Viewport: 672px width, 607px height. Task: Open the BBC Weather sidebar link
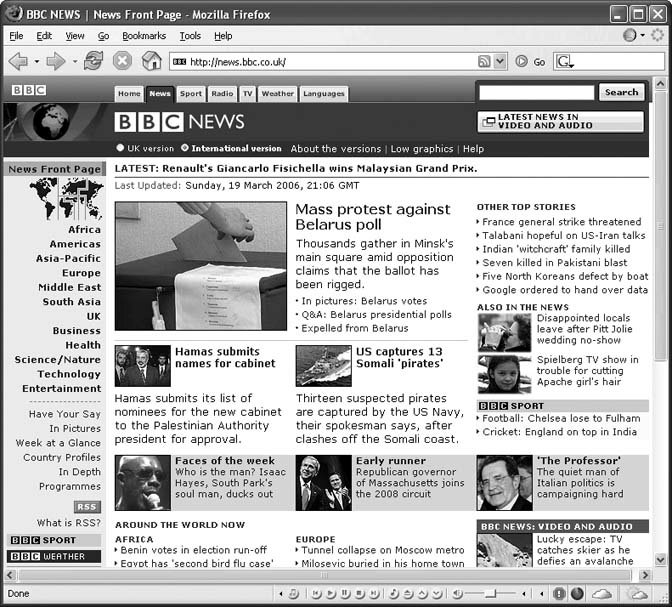54,556
